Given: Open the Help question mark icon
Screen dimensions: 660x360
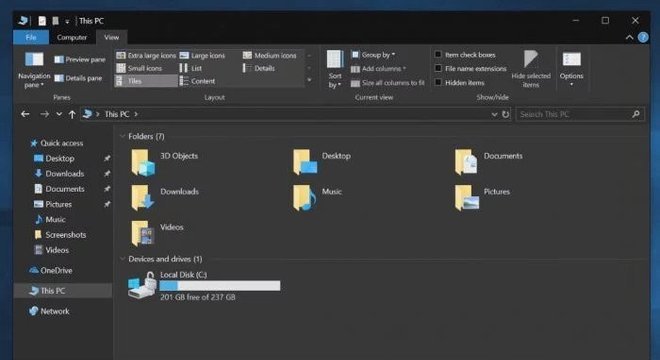Looking at the screenshot, I should click(643, 37).
